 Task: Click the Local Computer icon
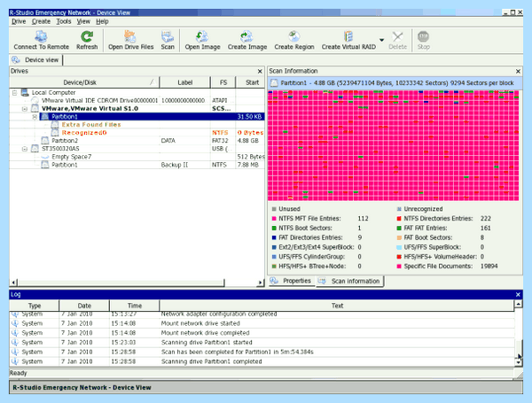click(25, 92)
